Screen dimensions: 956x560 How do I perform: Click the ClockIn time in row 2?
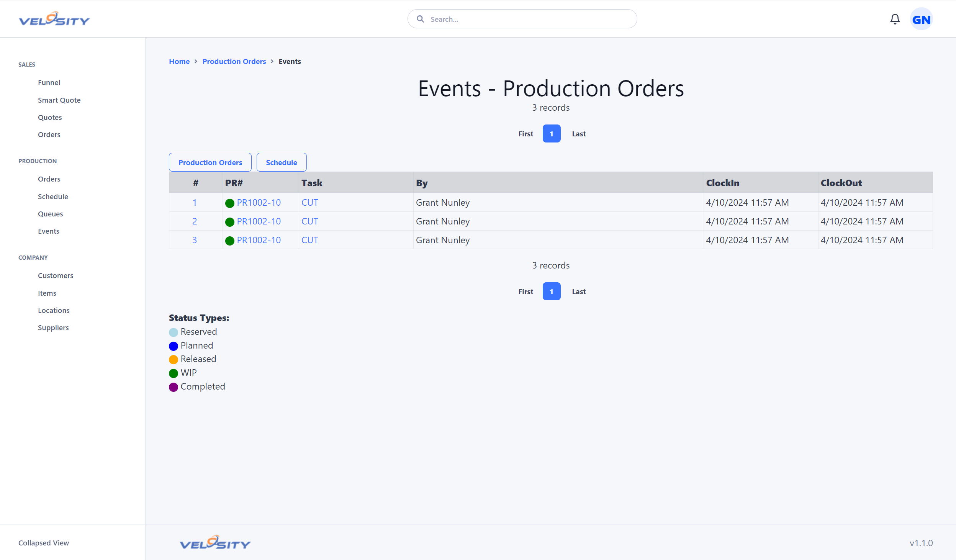[747, 221]
